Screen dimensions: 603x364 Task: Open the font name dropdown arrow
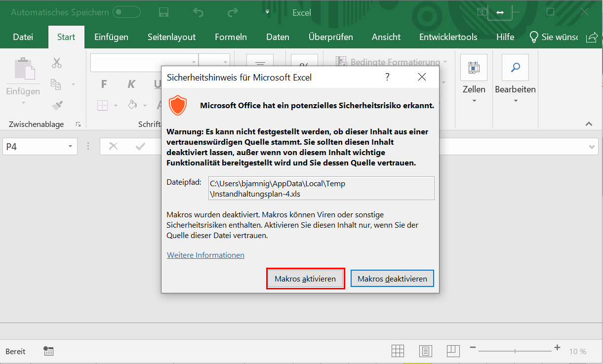[194, 62]
